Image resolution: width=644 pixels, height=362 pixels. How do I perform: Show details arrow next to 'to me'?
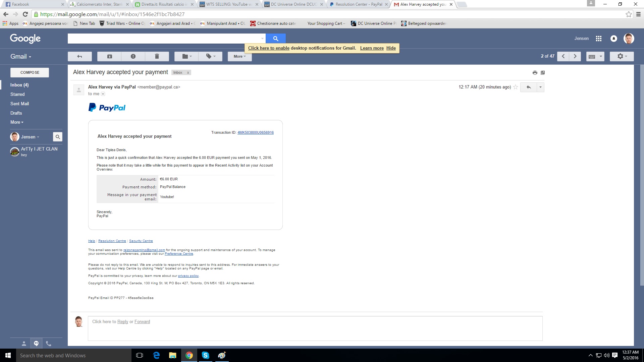(x=103, y=94)
